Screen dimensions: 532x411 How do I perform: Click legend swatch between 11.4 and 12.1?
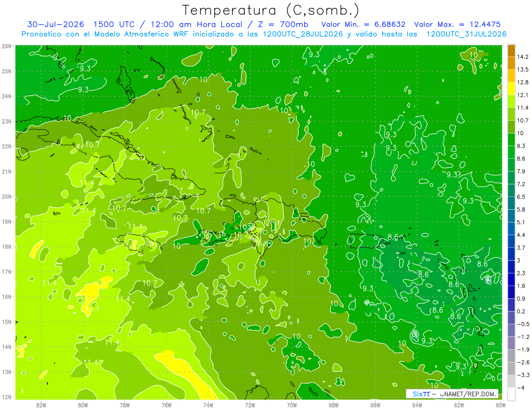coord(511,101)
